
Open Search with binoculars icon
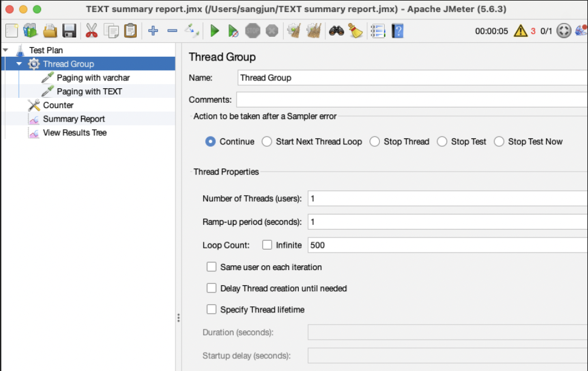336,31
